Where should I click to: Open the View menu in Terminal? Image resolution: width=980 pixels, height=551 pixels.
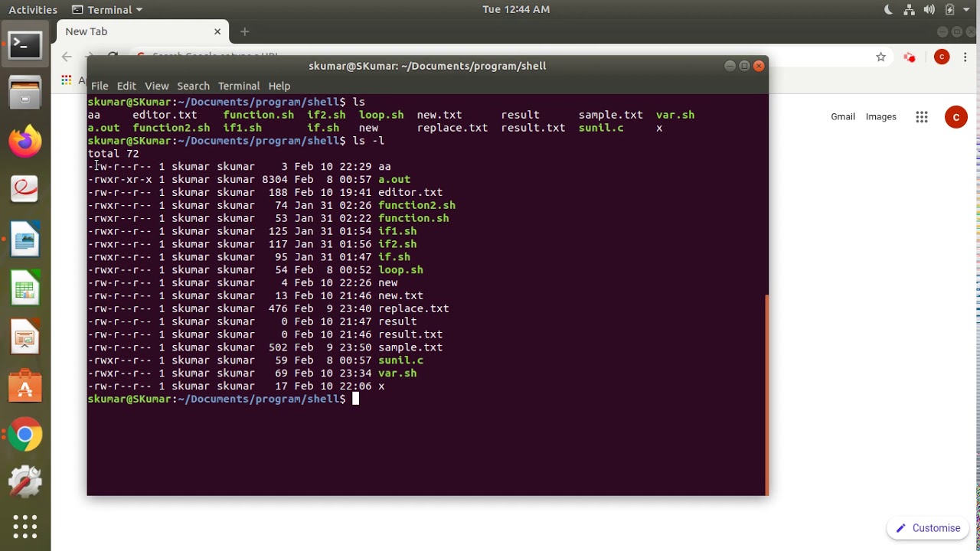(x=156, y=86)
